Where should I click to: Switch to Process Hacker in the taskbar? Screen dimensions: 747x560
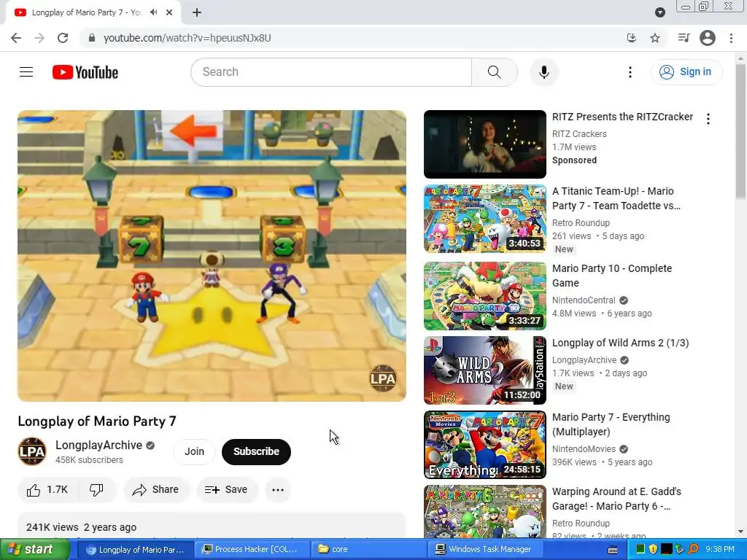pyautogui.click(x=251, y=550)
